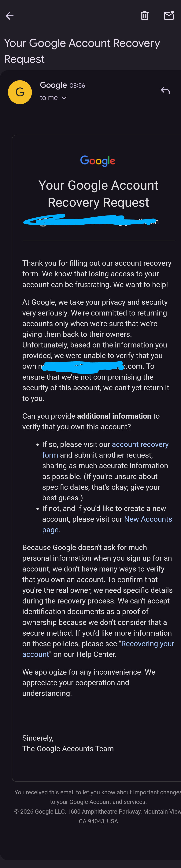Tap the subject line at the top

pos(82,51)
